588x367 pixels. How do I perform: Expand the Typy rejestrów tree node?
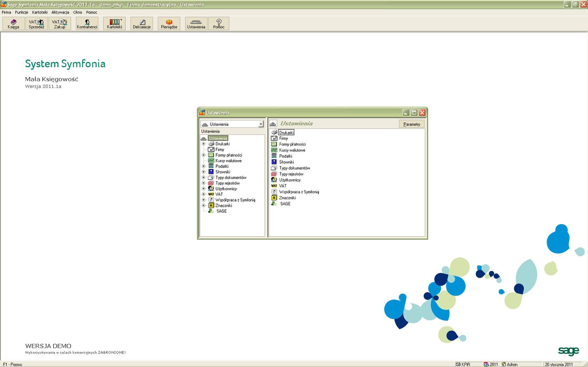(x=203, y=183)
